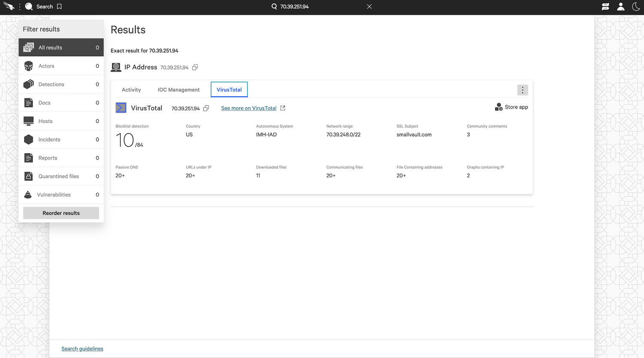Switch to the IOC Management tab
This screenshot has width=644, height=358.
click(179, 89)
